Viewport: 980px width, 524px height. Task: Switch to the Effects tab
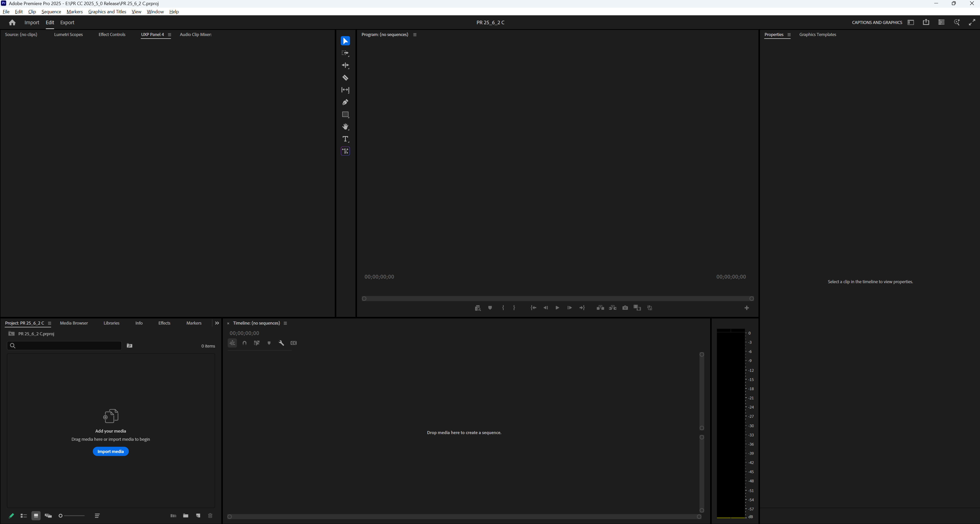(x=164, y=323)
